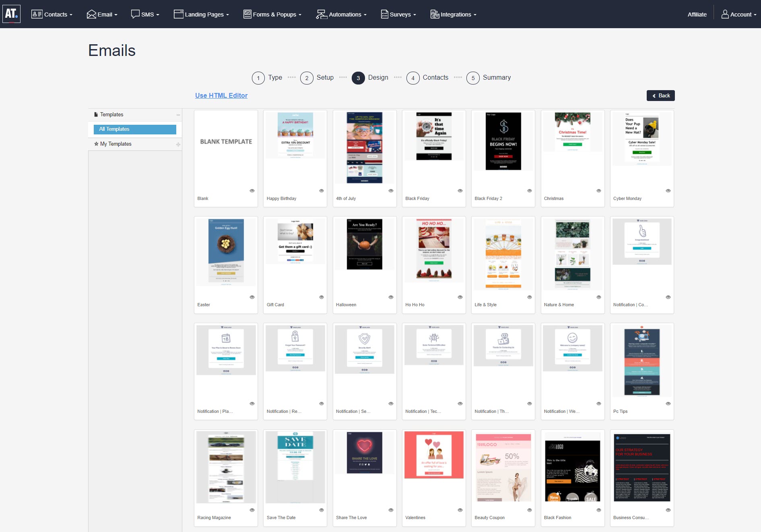Image resolution: width=761 pixels, height=532 pixels.
Task: Select the Contacts icon in the navbar
Action: tap(37, 14)
